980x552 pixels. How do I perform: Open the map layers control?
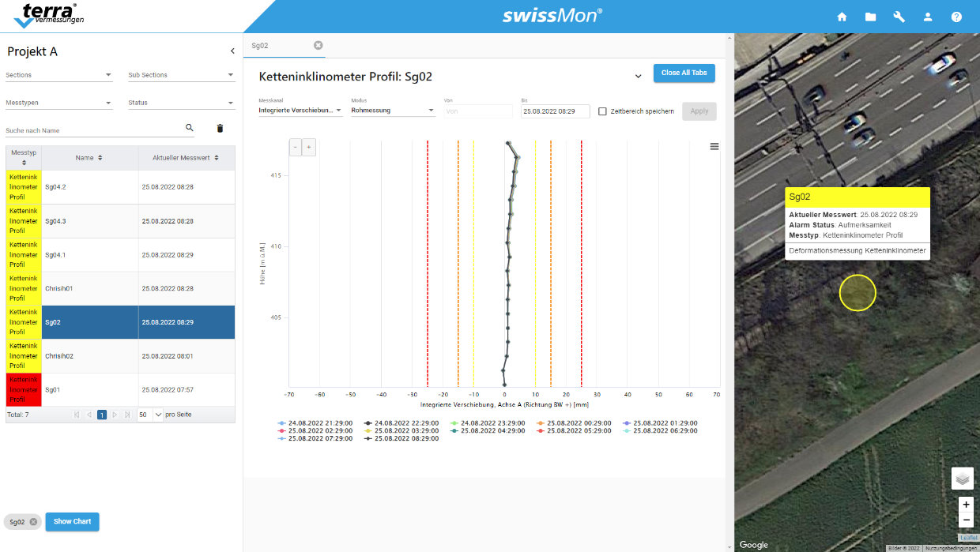pyautogui.click(x=962, y=479)
